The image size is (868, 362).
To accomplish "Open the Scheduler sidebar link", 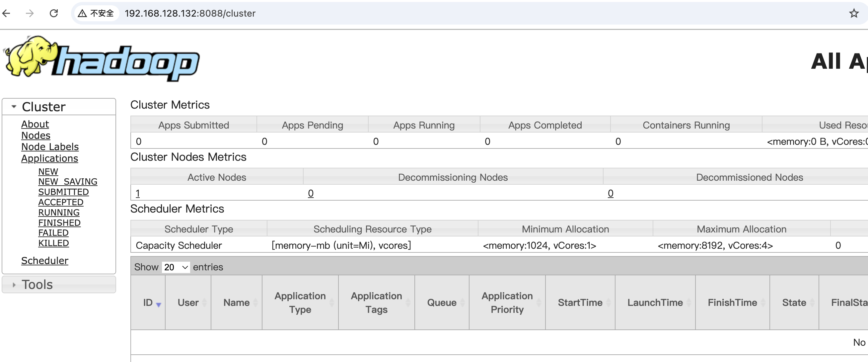I will click(44, 260).
